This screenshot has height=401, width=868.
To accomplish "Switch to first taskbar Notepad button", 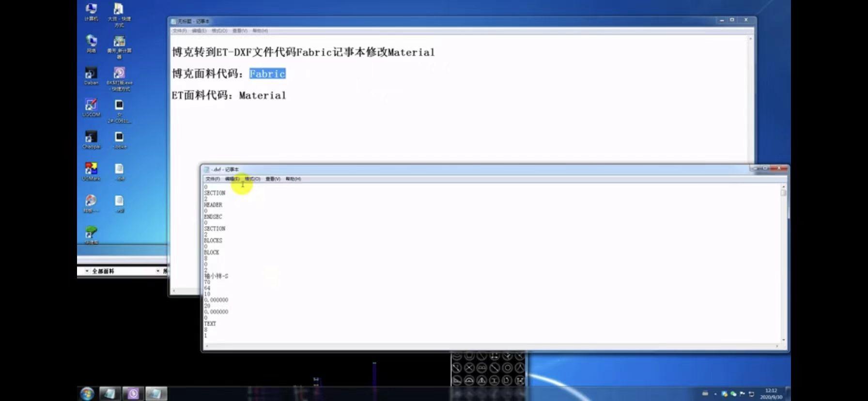I will pyautogui.click(x=110, y=393).
